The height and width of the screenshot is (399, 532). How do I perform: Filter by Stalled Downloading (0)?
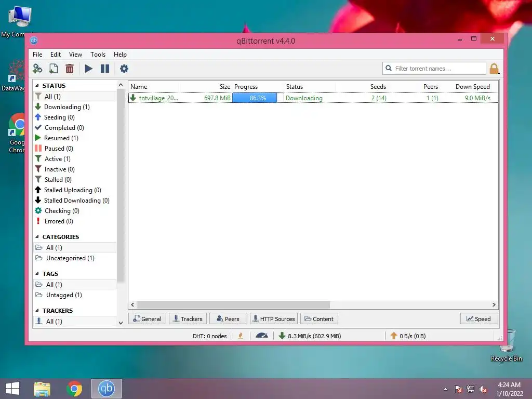75,201
